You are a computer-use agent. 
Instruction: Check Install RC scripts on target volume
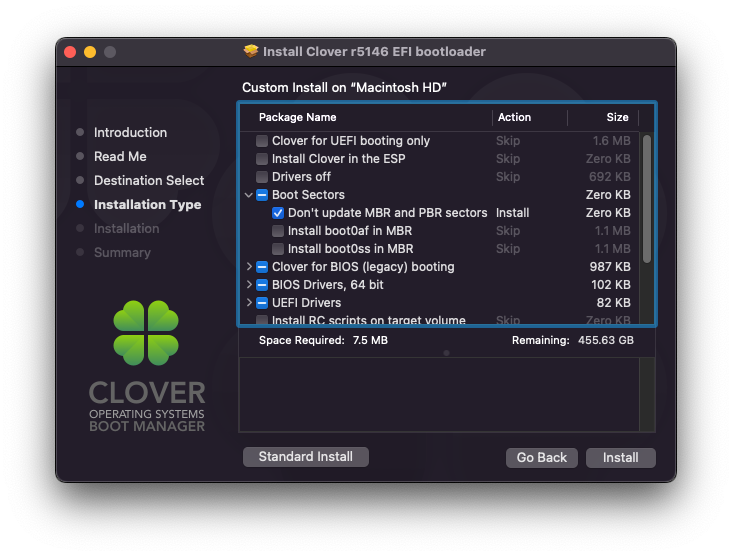[262, 320]
